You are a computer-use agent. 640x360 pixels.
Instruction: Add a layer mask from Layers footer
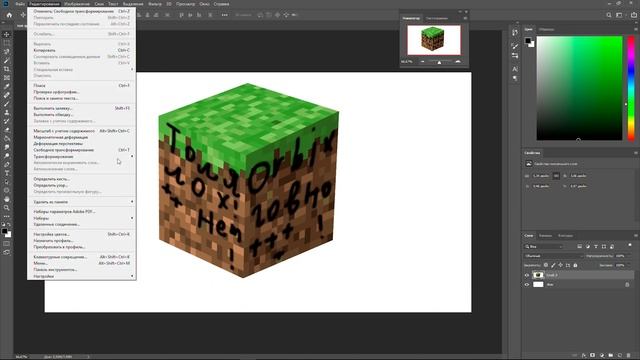(x=593, y=356)
